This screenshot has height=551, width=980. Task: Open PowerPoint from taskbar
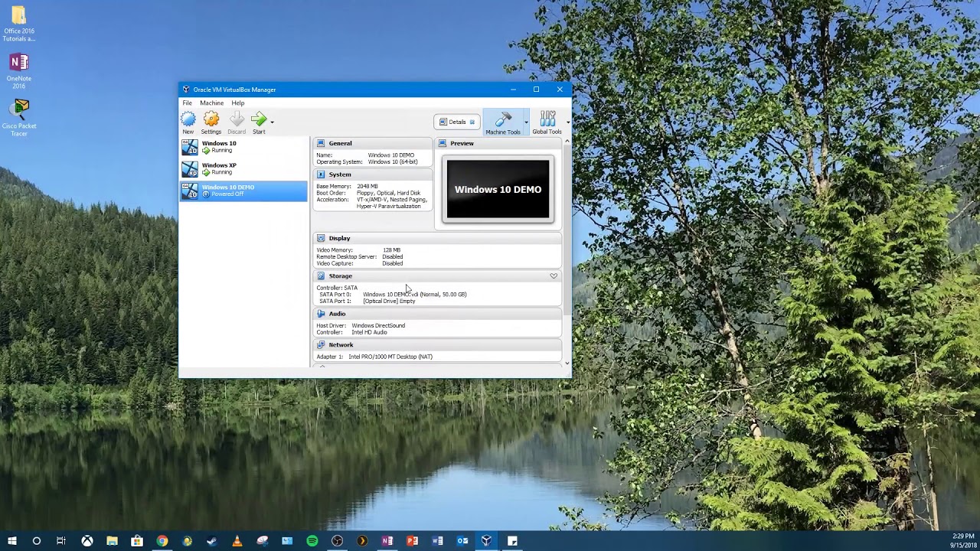(412, 541)
